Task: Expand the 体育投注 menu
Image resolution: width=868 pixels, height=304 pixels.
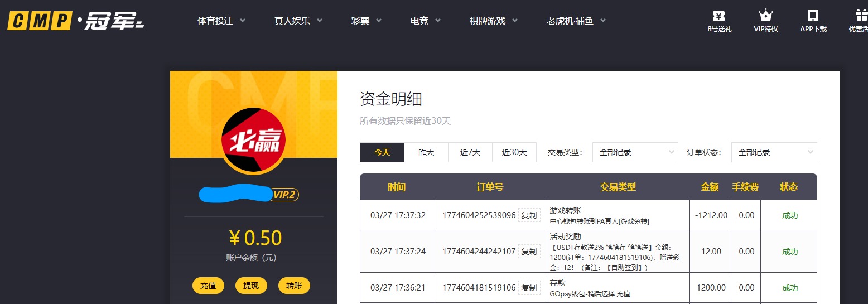Action: point(221,21)
